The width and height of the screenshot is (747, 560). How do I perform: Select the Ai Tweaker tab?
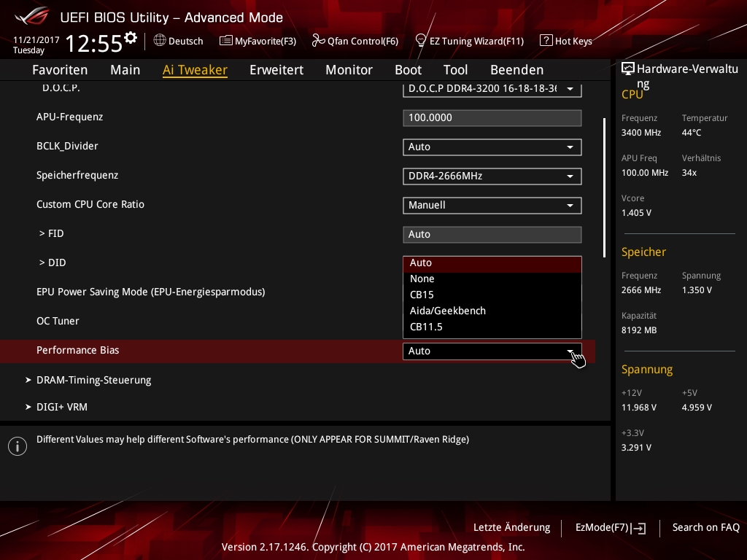click(x=195, y=70)
